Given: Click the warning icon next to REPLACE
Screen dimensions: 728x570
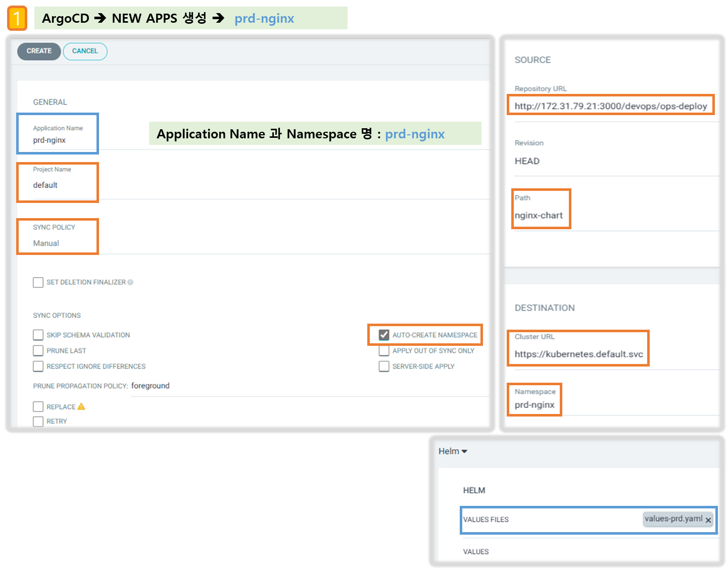Looking at the screenshot, I should click(81, 406).
